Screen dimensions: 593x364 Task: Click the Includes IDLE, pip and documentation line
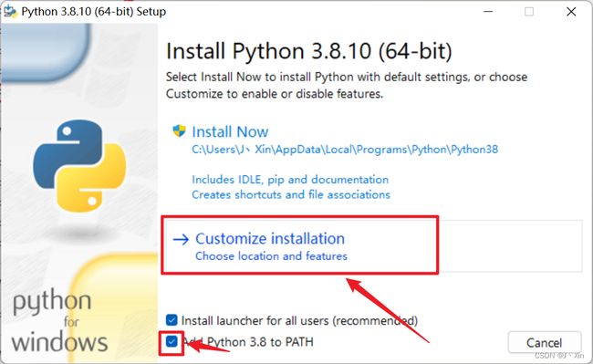290,180
